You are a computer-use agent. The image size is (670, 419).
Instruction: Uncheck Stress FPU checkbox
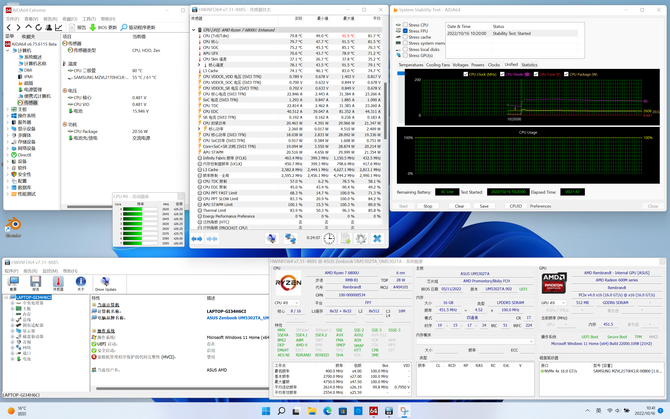(405, 31)
